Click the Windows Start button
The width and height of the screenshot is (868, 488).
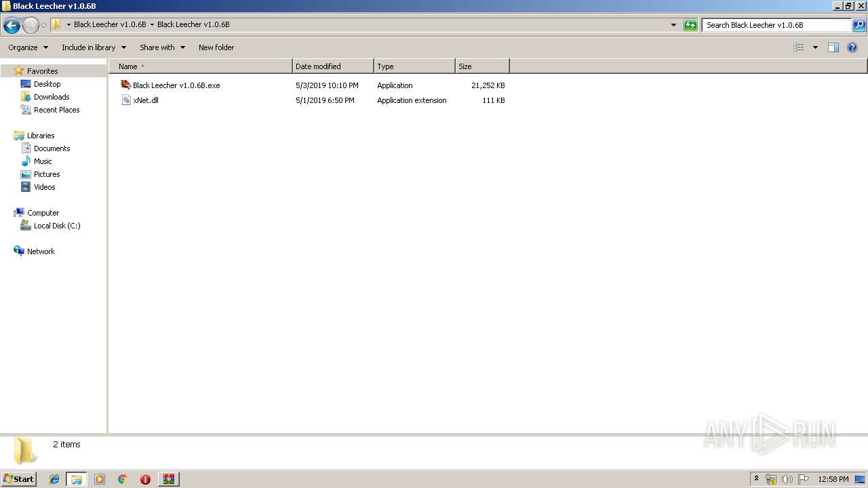pyautogui.click(x=18, y=479)
